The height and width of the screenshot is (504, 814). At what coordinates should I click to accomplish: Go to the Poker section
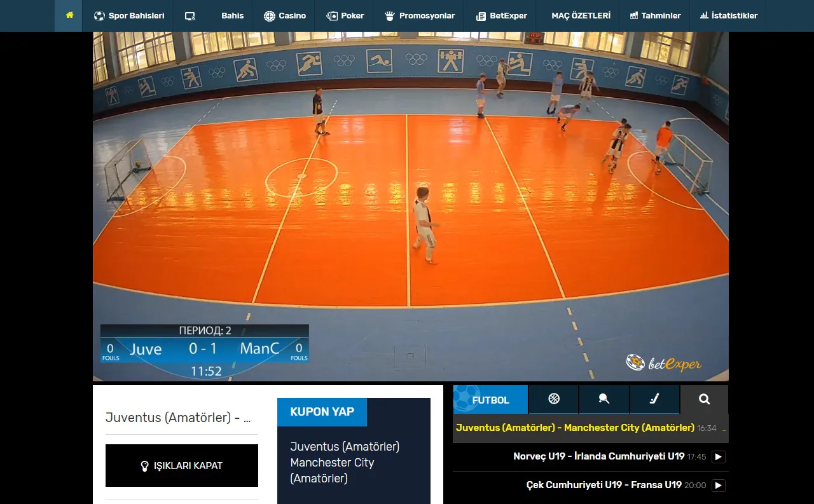pyautogui.click(x=345, y=16)
